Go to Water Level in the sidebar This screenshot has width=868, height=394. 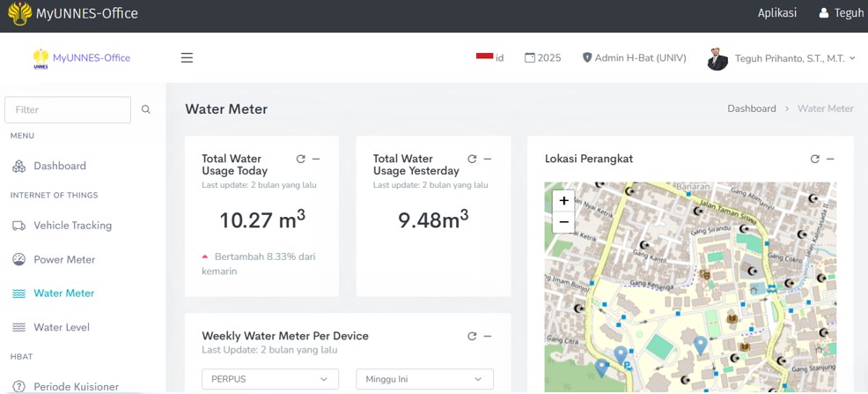[x=62, y=327]
